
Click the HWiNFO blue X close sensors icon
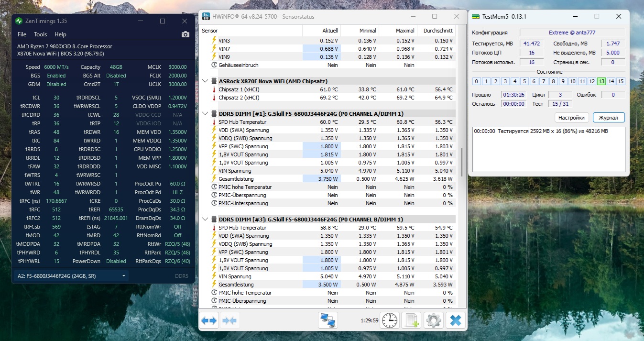click(456, 320)
